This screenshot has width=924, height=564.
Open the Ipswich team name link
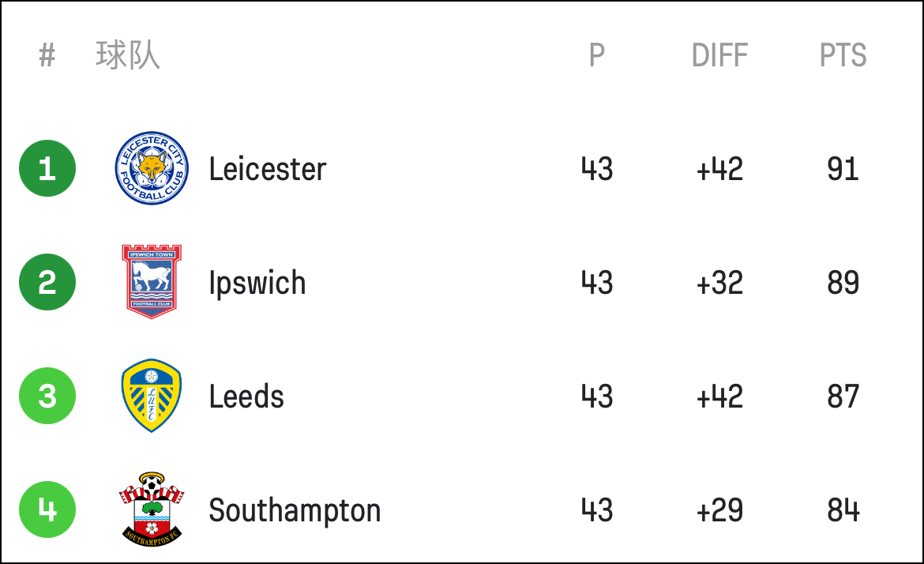(257, 284)
